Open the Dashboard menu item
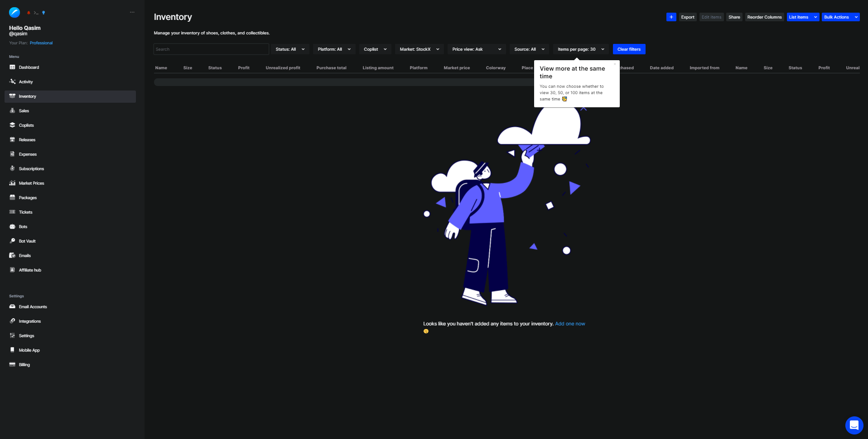Image resolution: width=868 pixels, height=439 pixels. coord(29,67)
